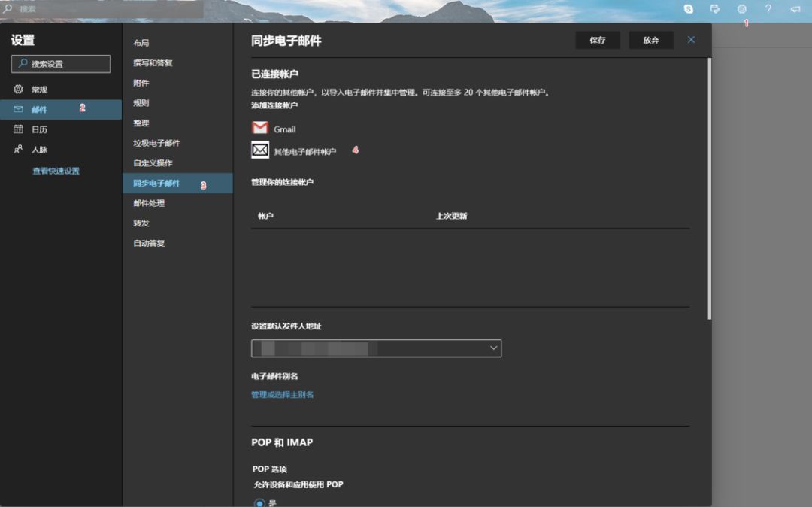Click the search magnifier in the top bar

tap(8, 9)
